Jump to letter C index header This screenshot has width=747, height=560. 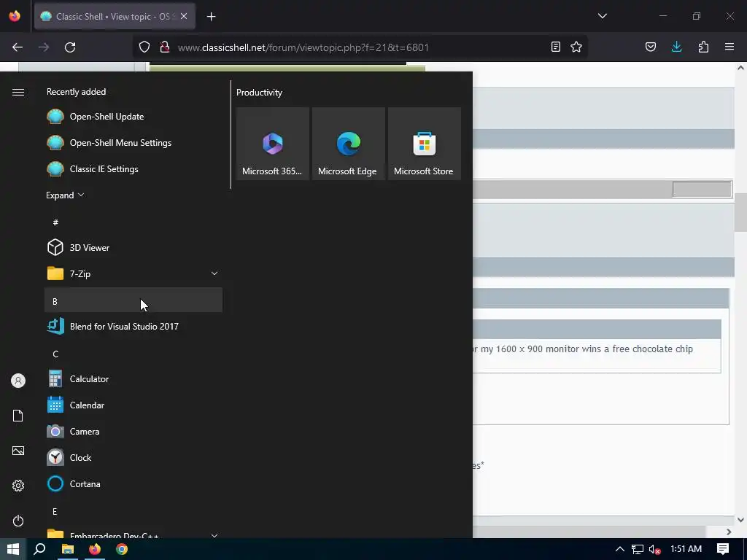point(133,354)
